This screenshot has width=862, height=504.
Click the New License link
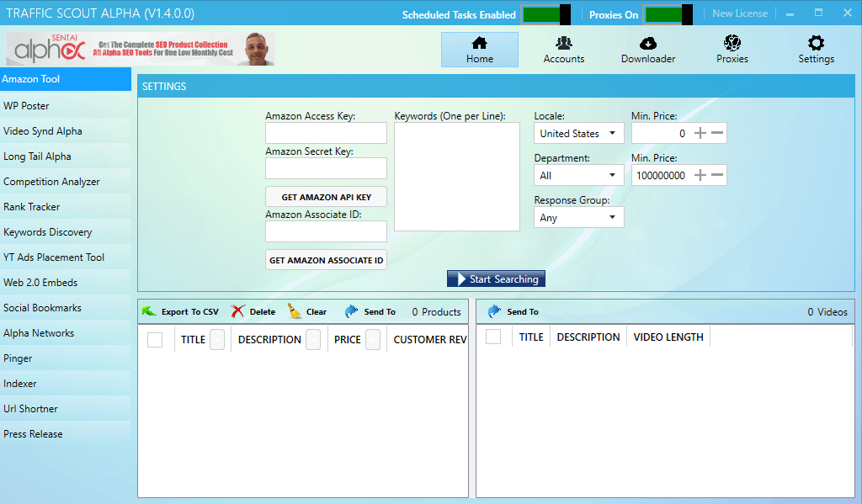(x=740, y=13)
